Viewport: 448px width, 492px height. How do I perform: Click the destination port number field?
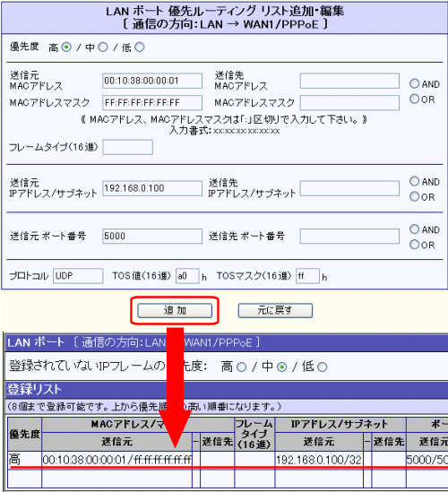click(349, 236)
